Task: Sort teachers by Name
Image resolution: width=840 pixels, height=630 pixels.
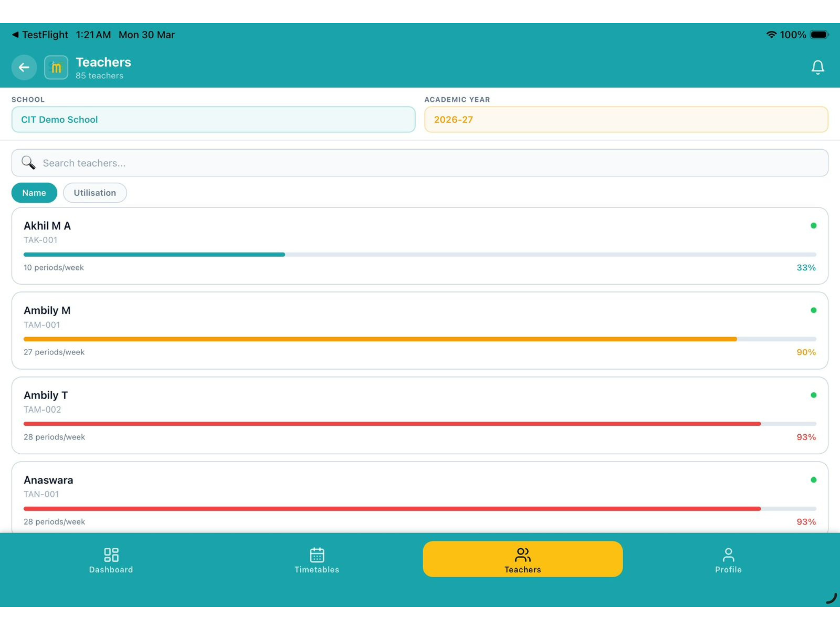Action: pos(34,193)
